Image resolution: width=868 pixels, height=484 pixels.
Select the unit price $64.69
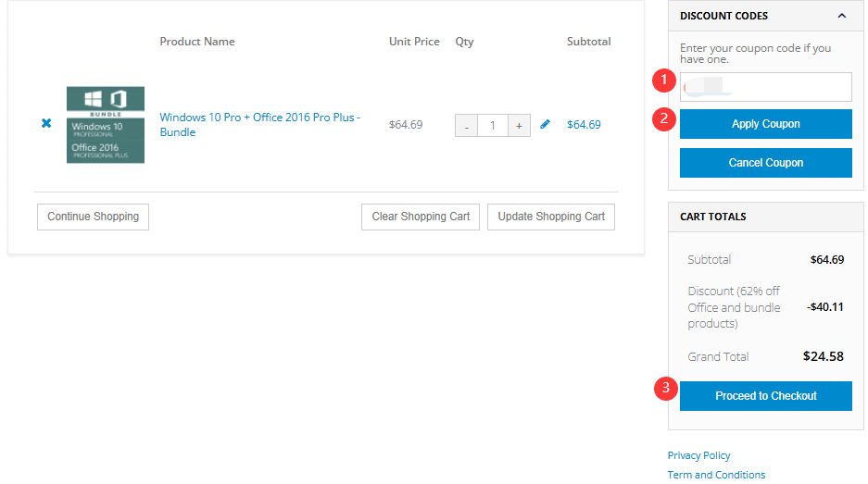click(405, 124)
